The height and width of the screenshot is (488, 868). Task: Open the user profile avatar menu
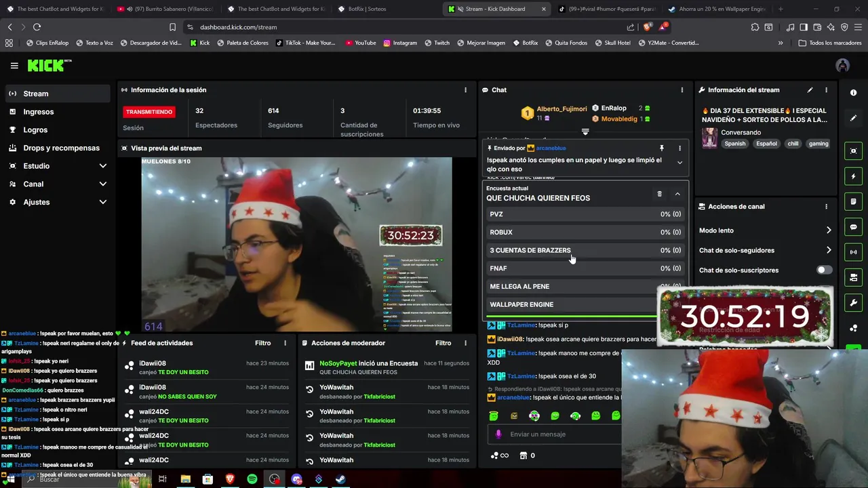tap(842, 66)
